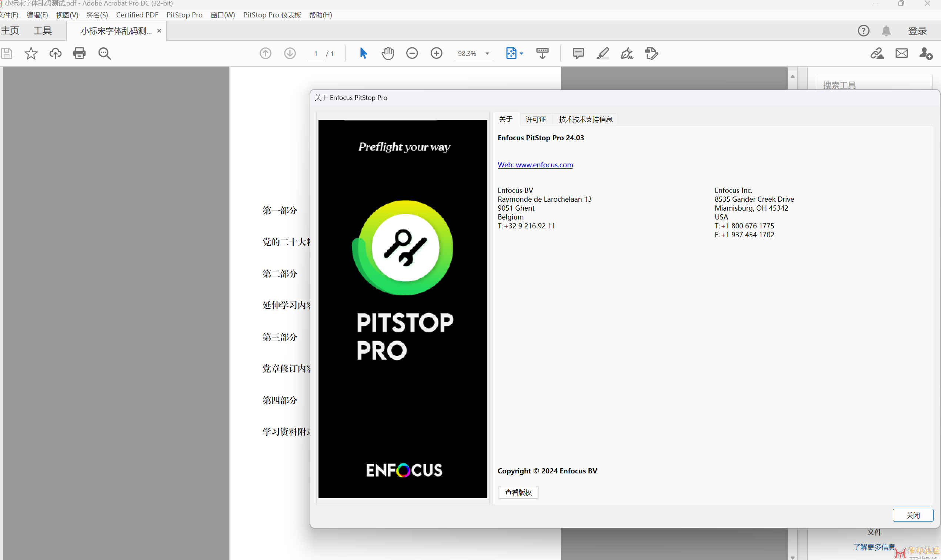Select the highlight text pen tool
941x560 pixels.
[603, 53]
